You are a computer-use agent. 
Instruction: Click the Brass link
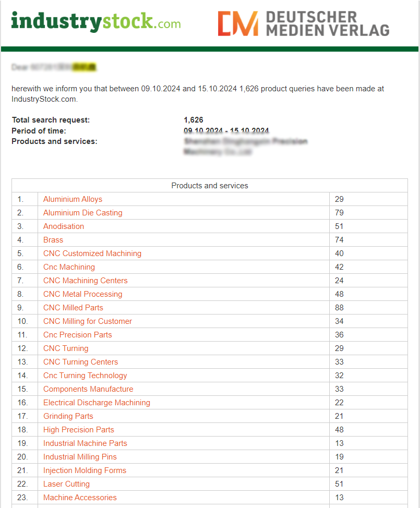[53, 240]
